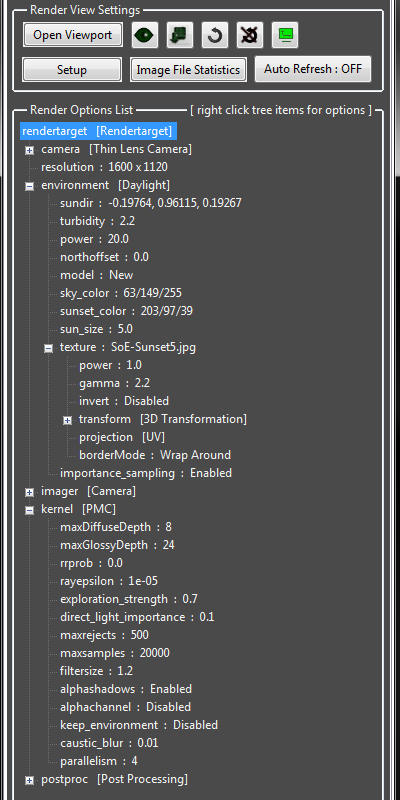400x800 pixels.
Task: Click the Setup button
Action: 72,70
